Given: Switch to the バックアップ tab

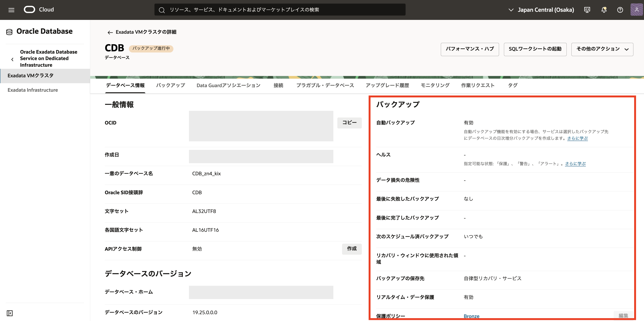Looking at the screenshot, I should (x=171, y=85).
